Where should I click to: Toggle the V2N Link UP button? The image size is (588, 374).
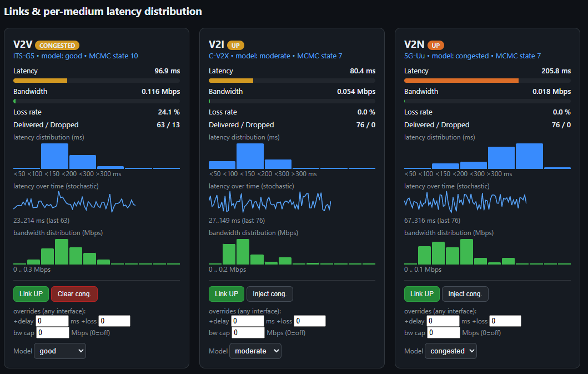point(422,294)
